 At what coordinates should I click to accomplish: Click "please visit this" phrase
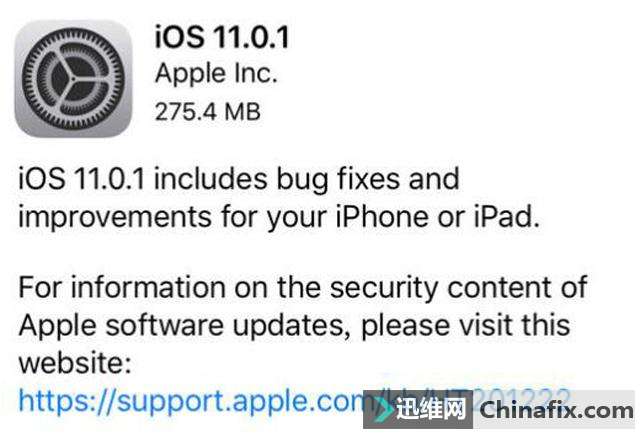466,326
